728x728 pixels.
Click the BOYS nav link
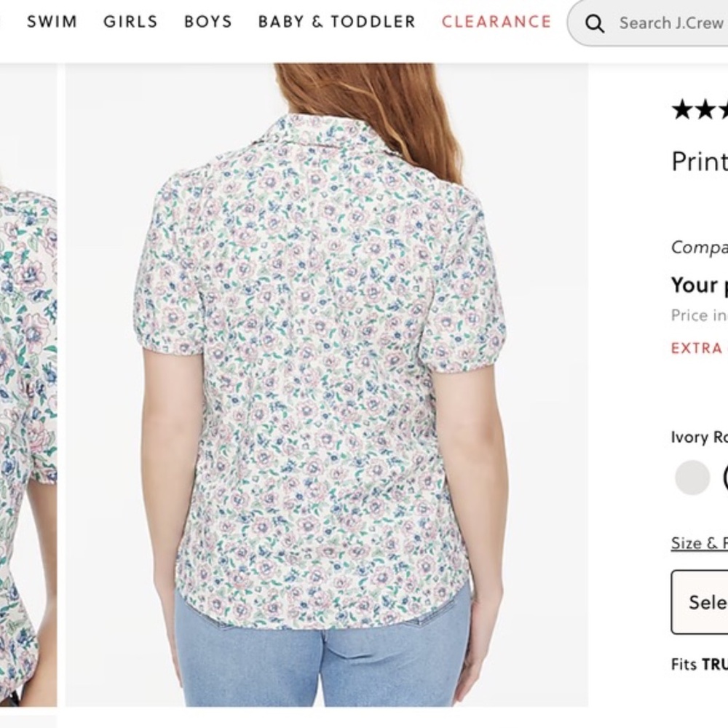pyautogui.click(x=207, y=21)
